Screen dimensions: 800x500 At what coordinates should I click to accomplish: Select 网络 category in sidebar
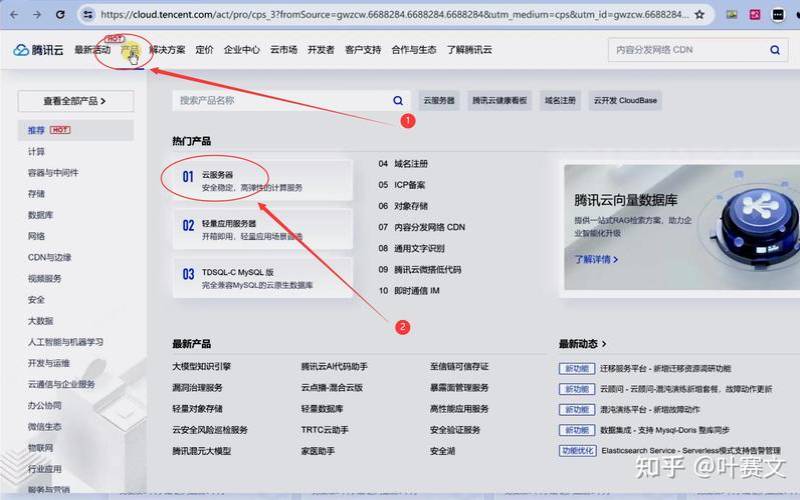pyautogui.click(x=36, y=236)
